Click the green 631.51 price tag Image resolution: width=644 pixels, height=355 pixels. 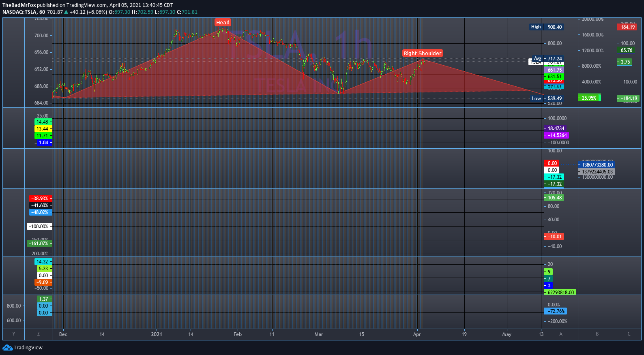tap(554, 77)
